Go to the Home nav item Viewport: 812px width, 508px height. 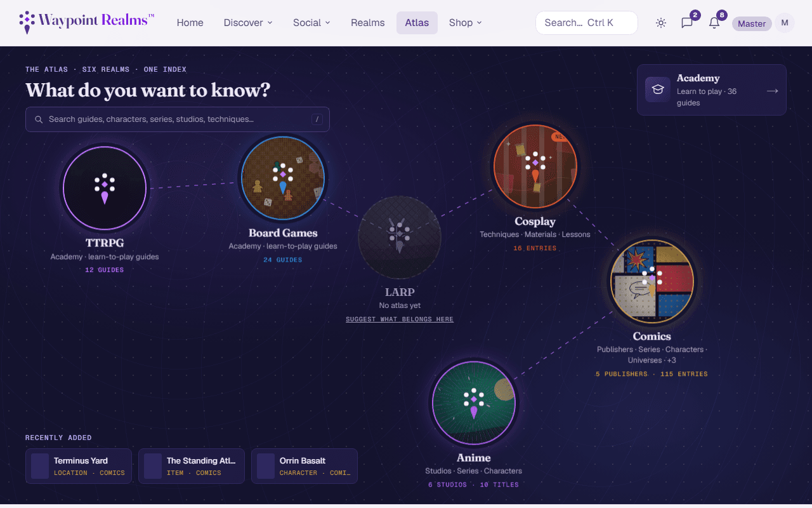[x=190, y=23]
